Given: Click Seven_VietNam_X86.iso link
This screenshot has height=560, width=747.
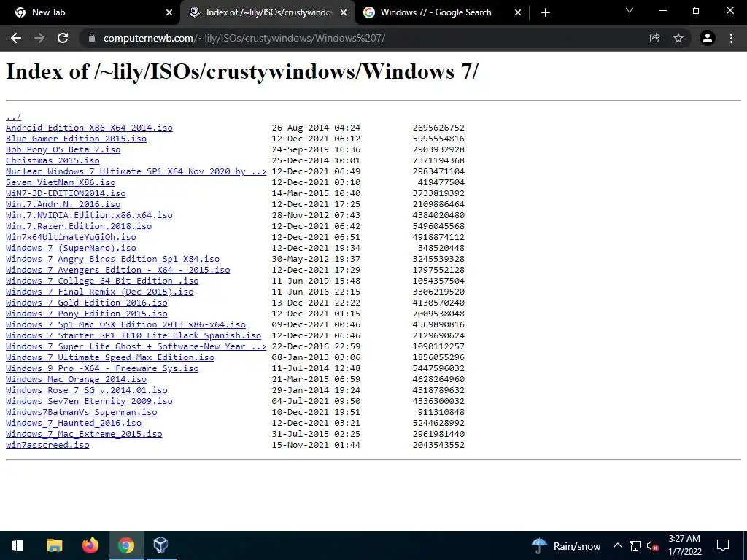Looking at the screenshot, I should point(61,182).
